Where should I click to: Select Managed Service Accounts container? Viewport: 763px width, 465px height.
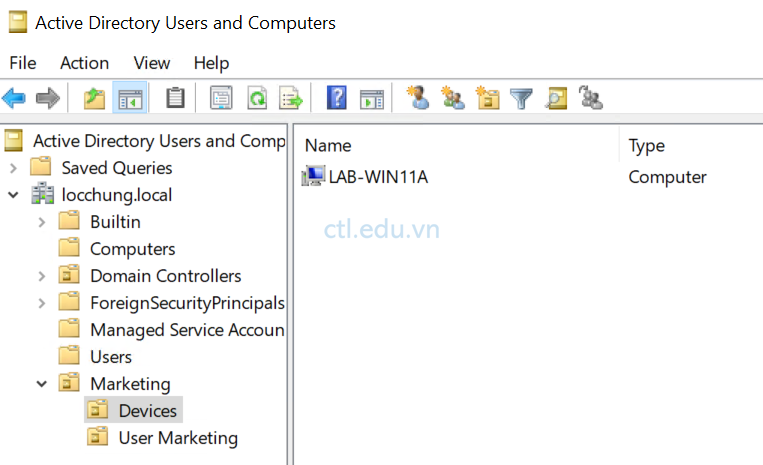187,330
